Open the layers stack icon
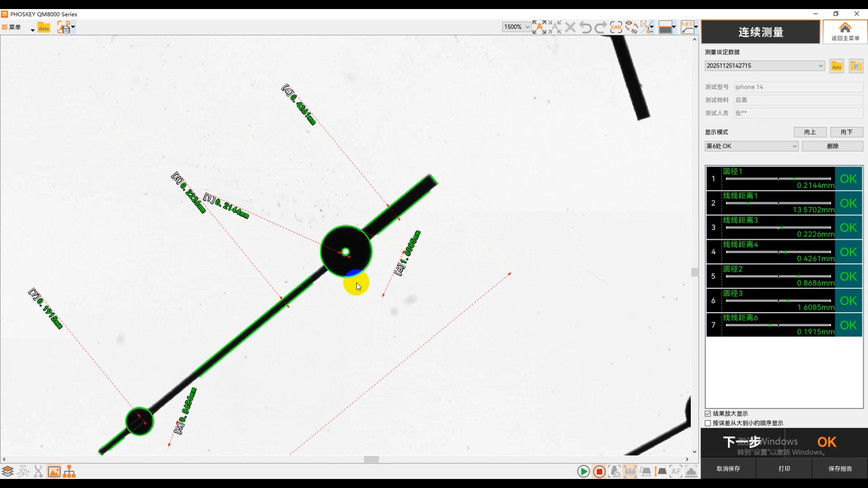This screenshot has width=868, height=488. (x=8, y=472)
